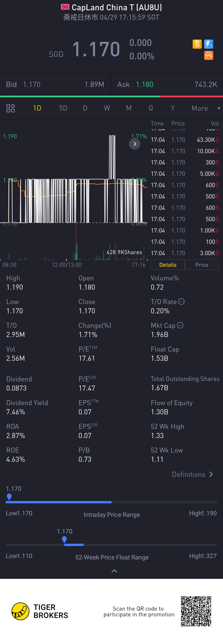This screenshot has width=223, height=644.
Task: Tap the SG market badge
Action: (x=65, y=7)
